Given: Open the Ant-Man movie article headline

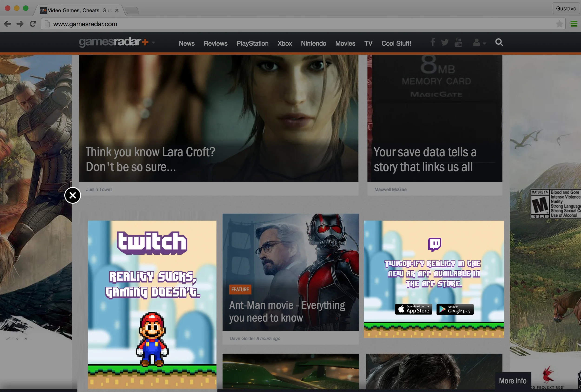Looking at the screenshot, I should pyautogui.click(x=287, y=312).
